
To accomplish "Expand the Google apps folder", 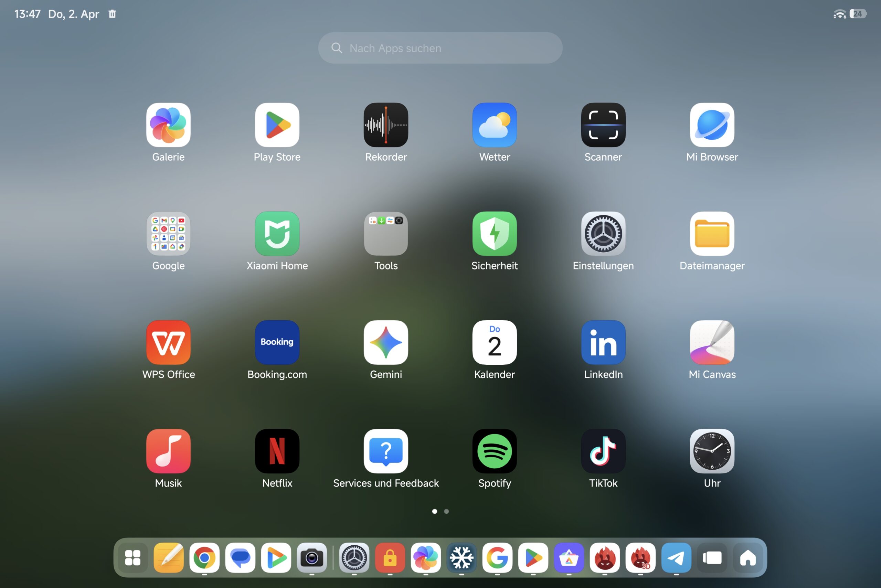I will pyautogui.click(x=168, y=234).
